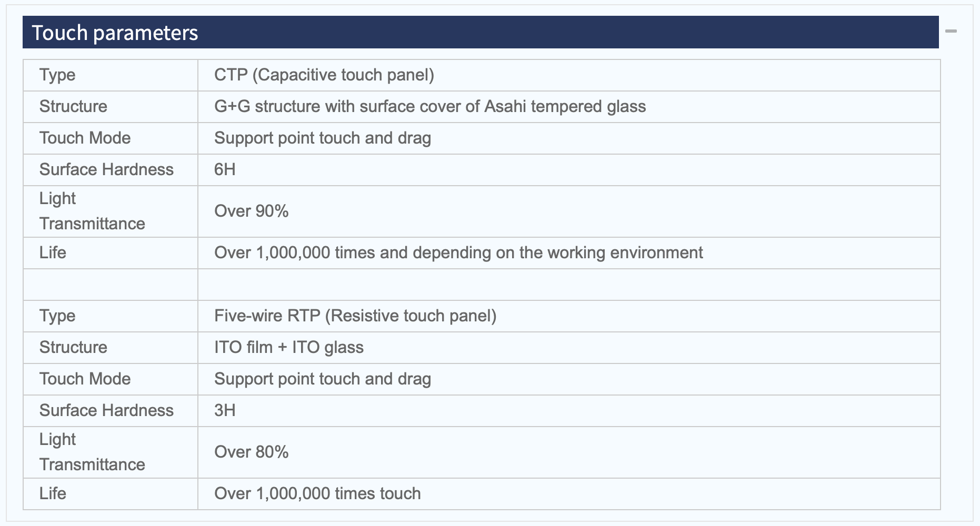Click the 3H surface hardness value
980x526 pixels.
(x=225, y=411)
